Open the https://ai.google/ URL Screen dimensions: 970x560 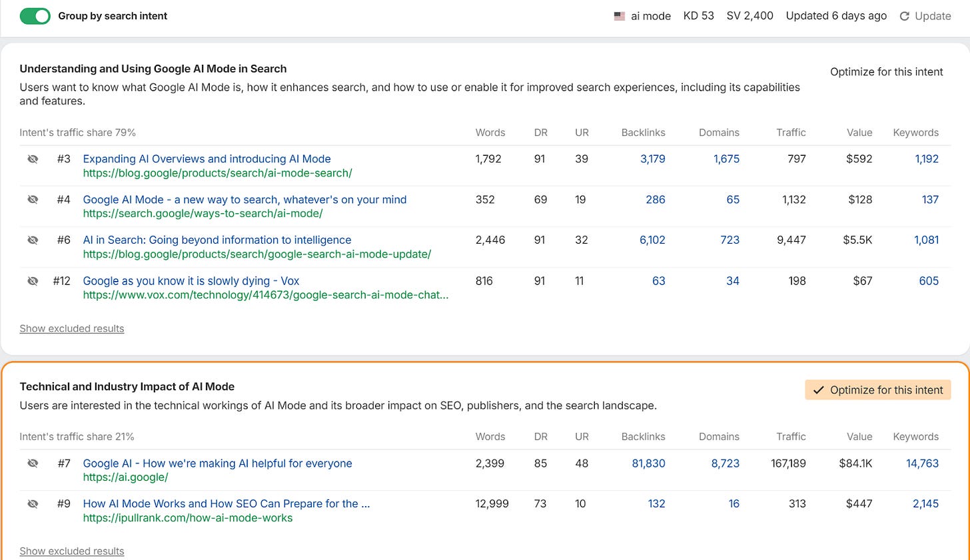click(125, 477)
